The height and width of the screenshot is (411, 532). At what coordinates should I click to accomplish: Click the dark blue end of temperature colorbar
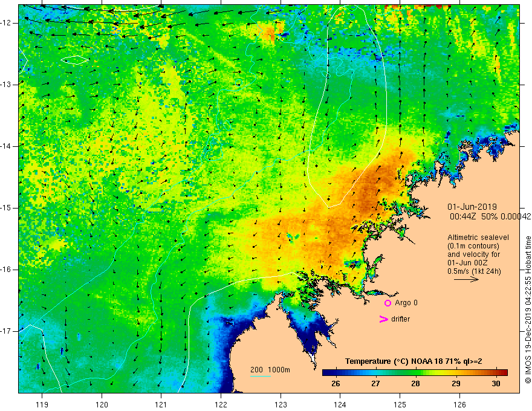click(x=326, y=372)
